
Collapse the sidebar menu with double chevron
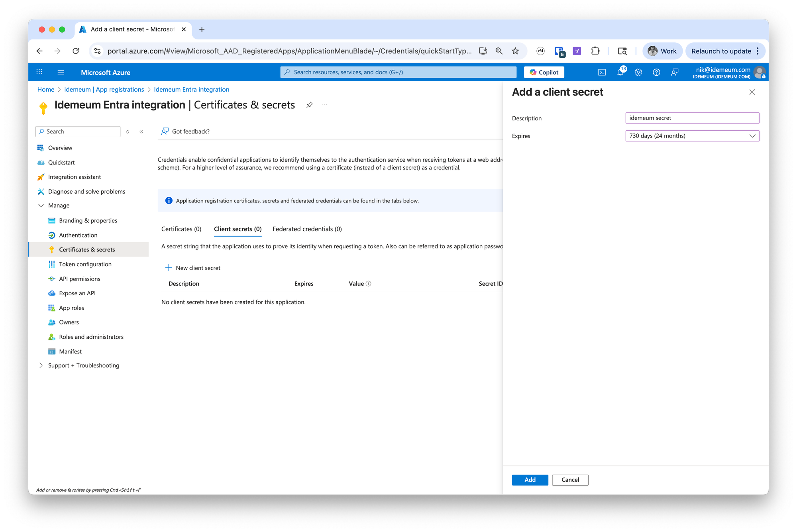click(x=141, y=132)
